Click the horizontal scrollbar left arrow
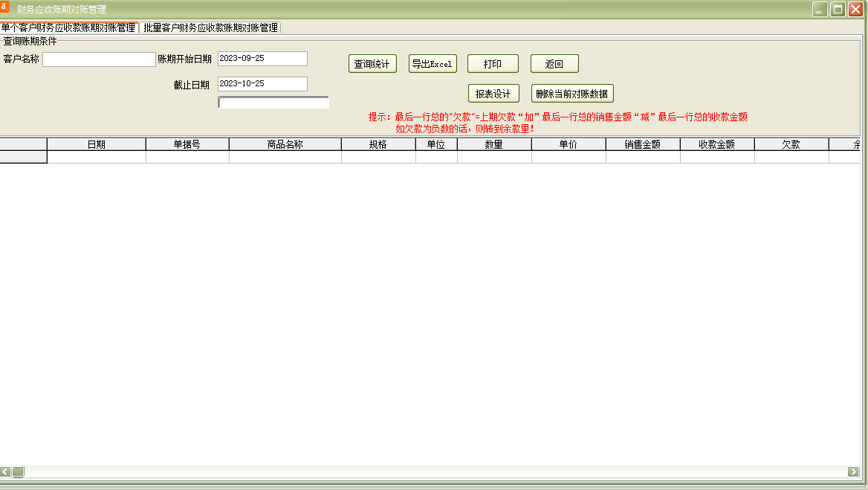This screenshot has width=868, height=490. [x=5, y=471]
